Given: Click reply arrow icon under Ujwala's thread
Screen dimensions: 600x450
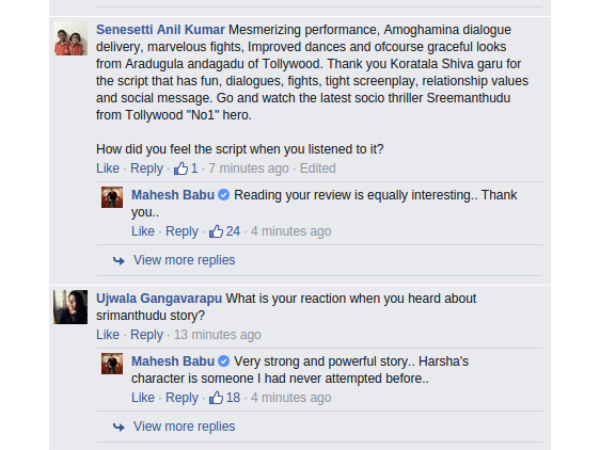Looking at the screenshot, I should point(119,426).
